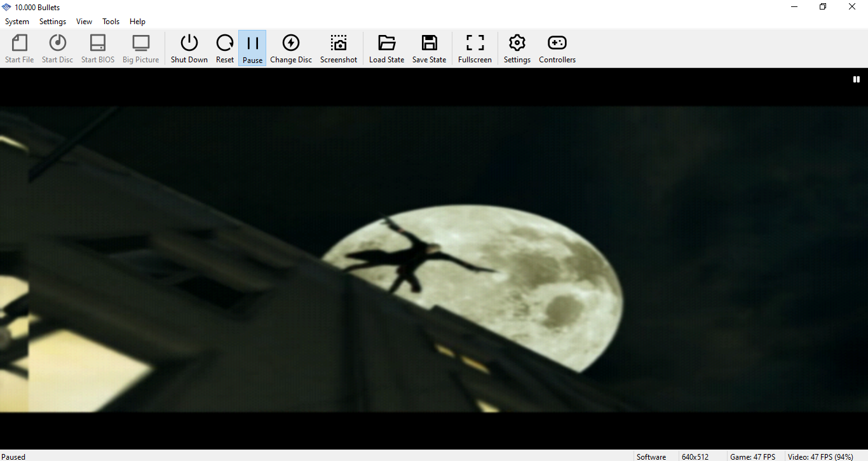
Task: Click the Software renderer status label
Action: (x=651, y=457)
